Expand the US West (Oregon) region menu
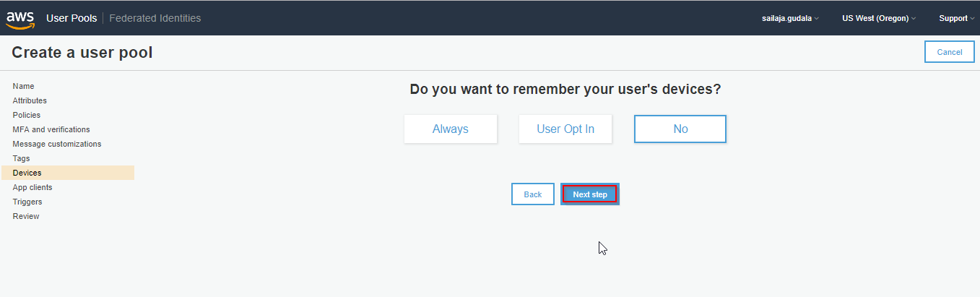This screenshot has height=297, width=980. 878,18
